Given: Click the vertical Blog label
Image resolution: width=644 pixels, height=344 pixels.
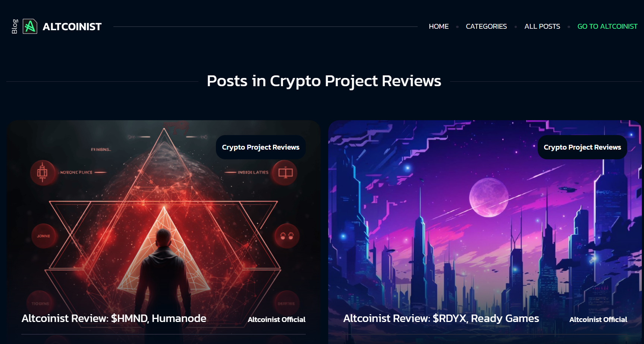Looking at the screenshot, I should click(15, 26).
